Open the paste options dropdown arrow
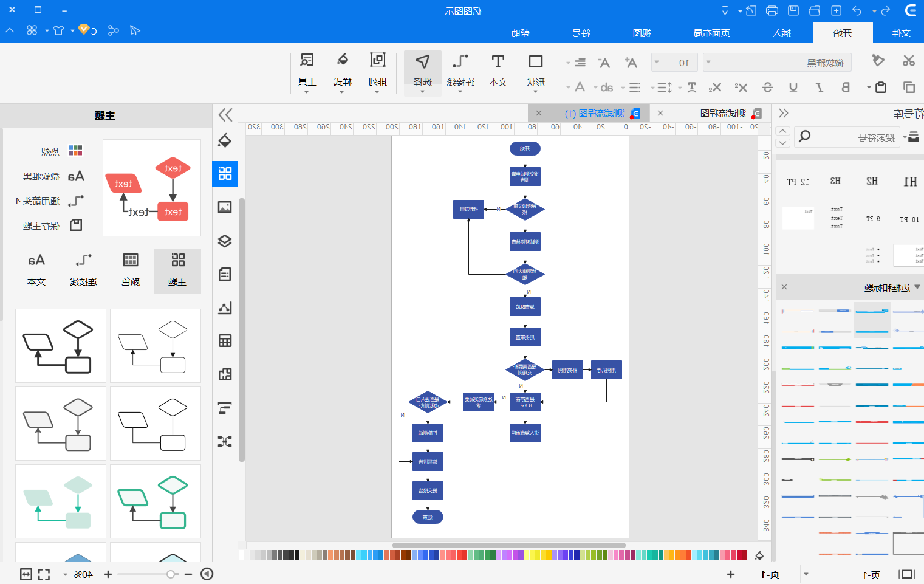The width and height of the screenshot is (924, 584). [869, 88]
